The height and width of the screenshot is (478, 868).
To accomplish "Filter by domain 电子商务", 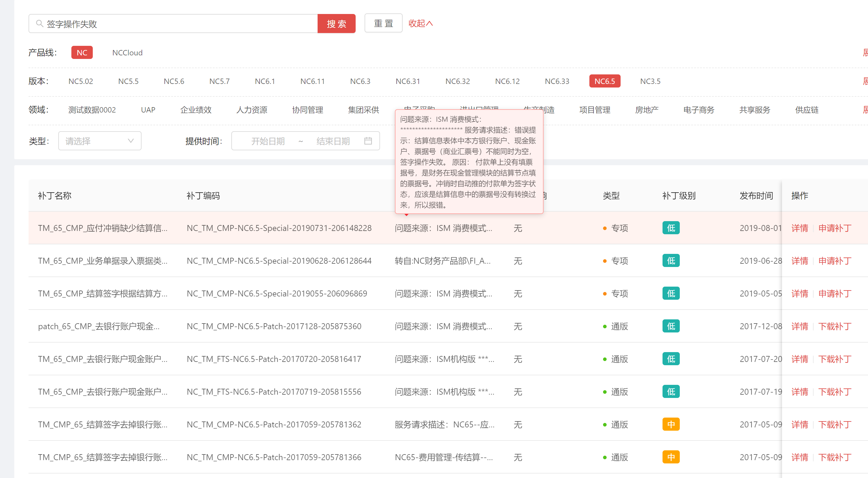I will point(699,110).
